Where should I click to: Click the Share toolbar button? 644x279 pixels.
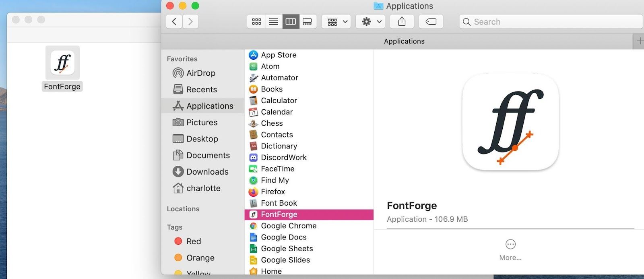tap(402, 21)
